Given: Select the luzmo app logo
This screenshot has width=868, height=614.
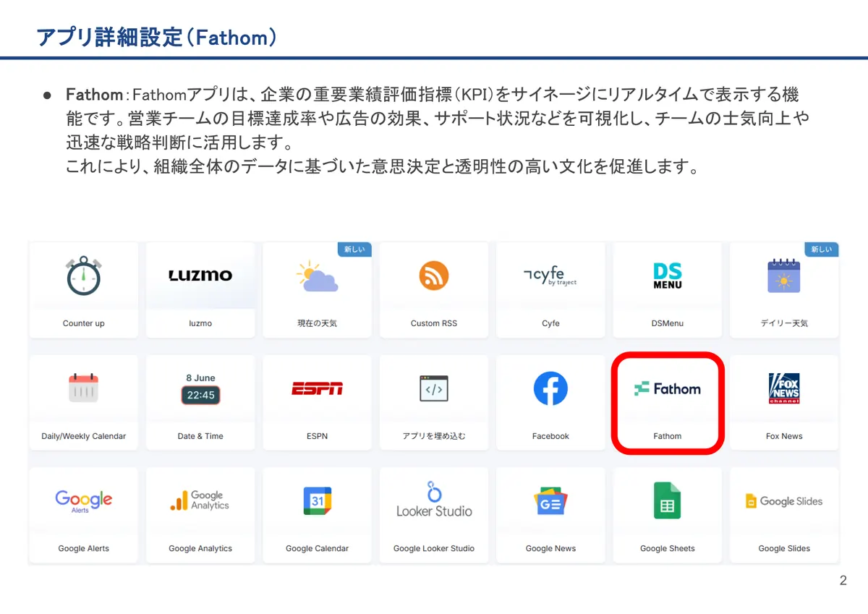Looking at the screenshot, I should tap(200, 276).
